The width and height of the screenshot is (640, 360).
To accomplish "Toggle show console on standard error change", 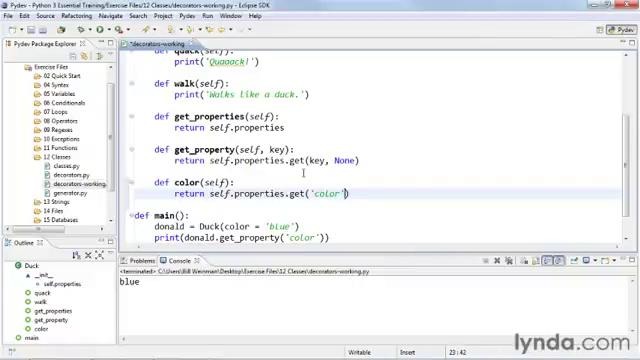I will click(x=559, y=260).
